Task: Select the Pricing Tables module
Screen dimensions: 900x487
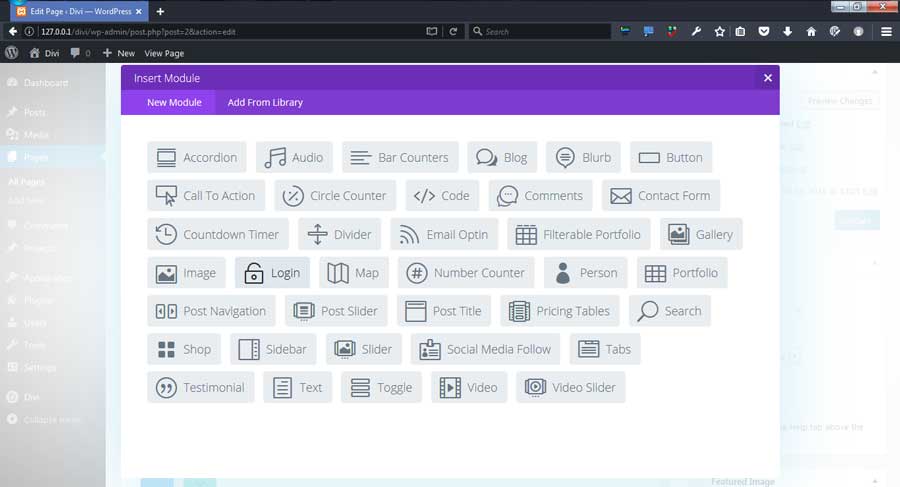Action: pyautogui.click(x=560, y=311)
